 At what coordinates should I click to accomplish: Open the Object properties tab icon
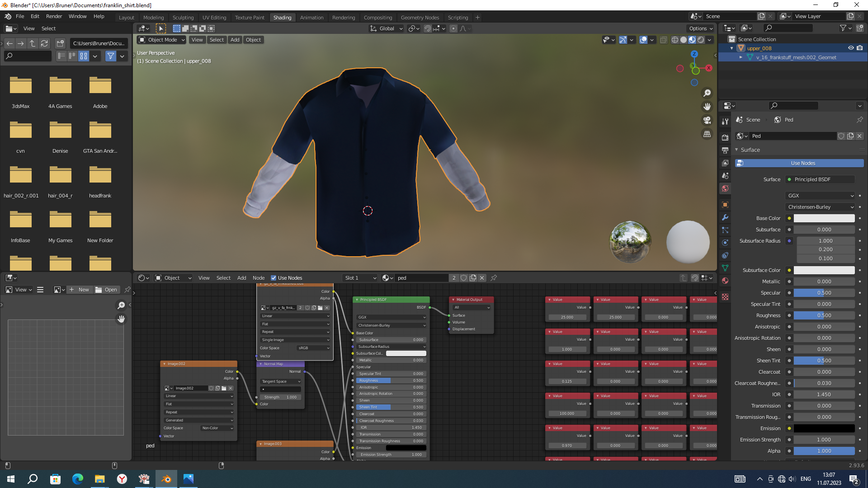click(x=725, y=205)
